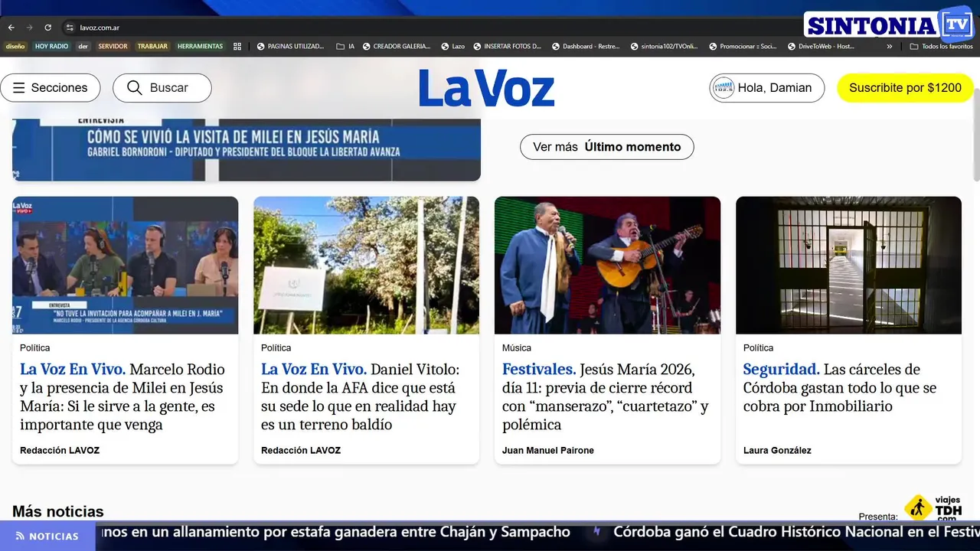Click author 'Juan Manuel Pairone'
The height and width of the screenshot is (551, 980).
[548, 451]
